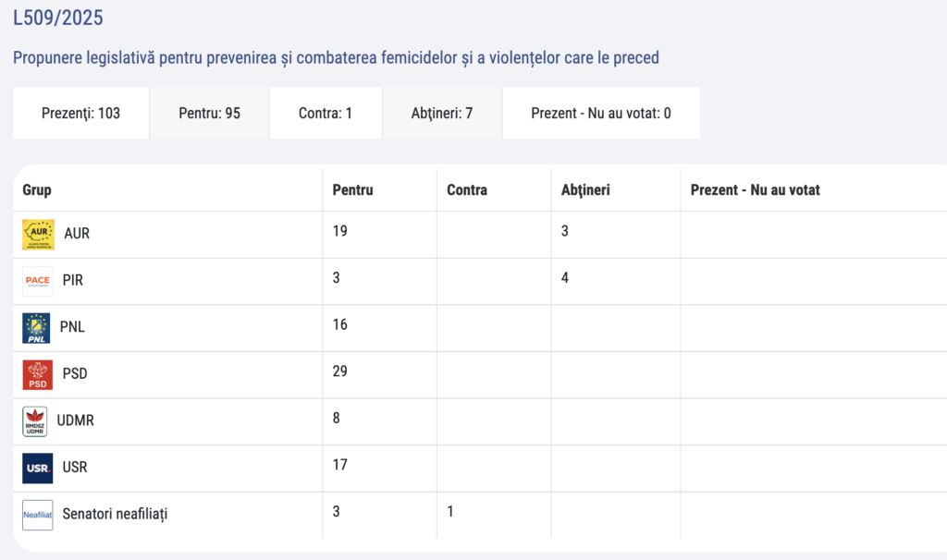
Task: Click the Contra vote count 1 for neafiliați
Action: tap(450, 511)
